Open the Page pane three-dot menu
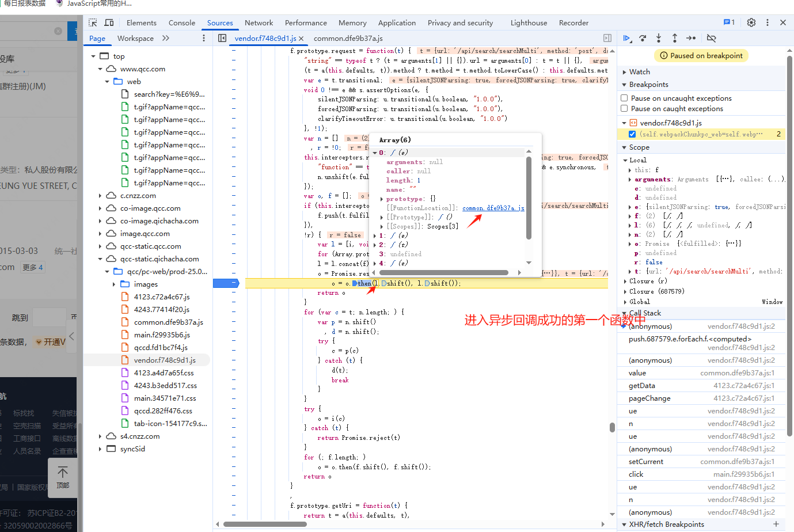This screenshot has width=794, height=532. [x=204, y=38]
